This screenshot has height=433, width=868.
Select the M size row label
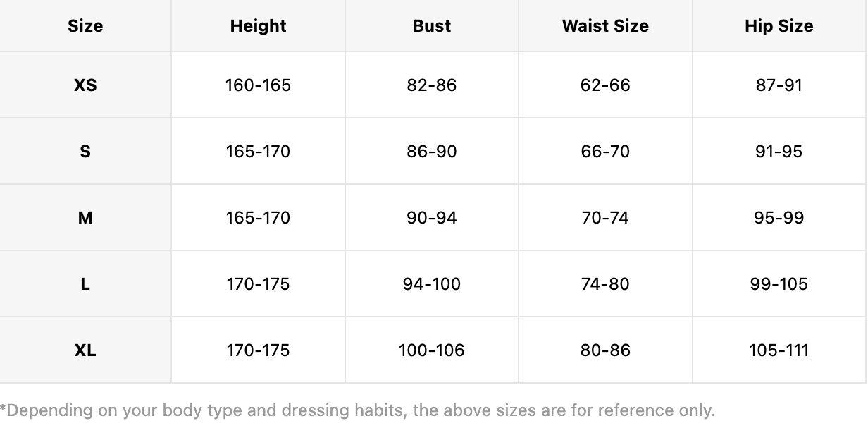click(x=85, y=218)
